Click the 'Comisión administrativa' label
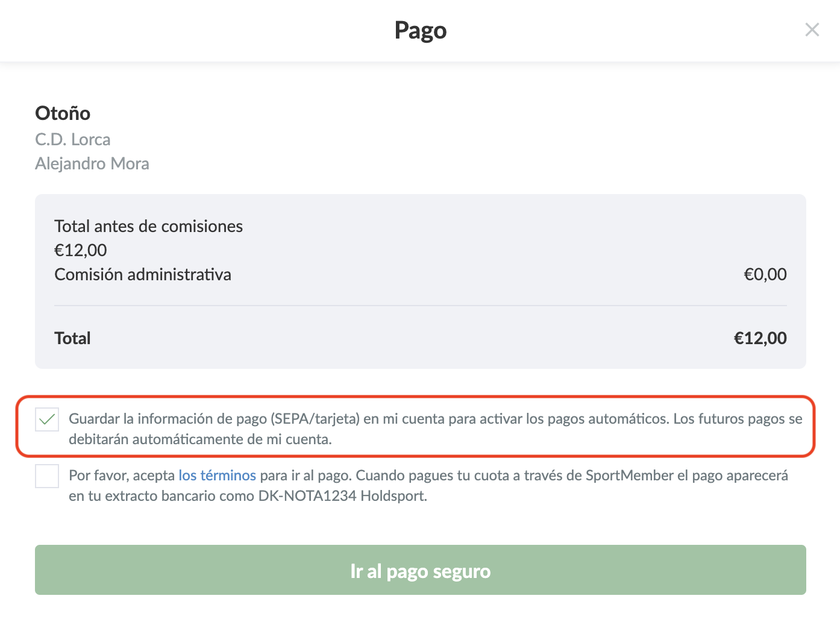The width and height of the screenshot is (840, 628). coord(143,275)
